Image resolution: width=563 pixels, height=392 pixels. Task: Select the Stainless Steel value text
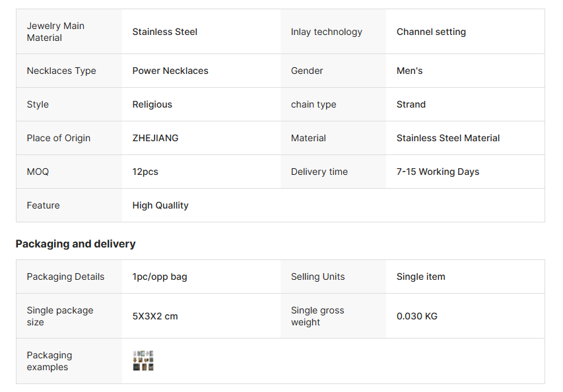[x=165, y=32]
